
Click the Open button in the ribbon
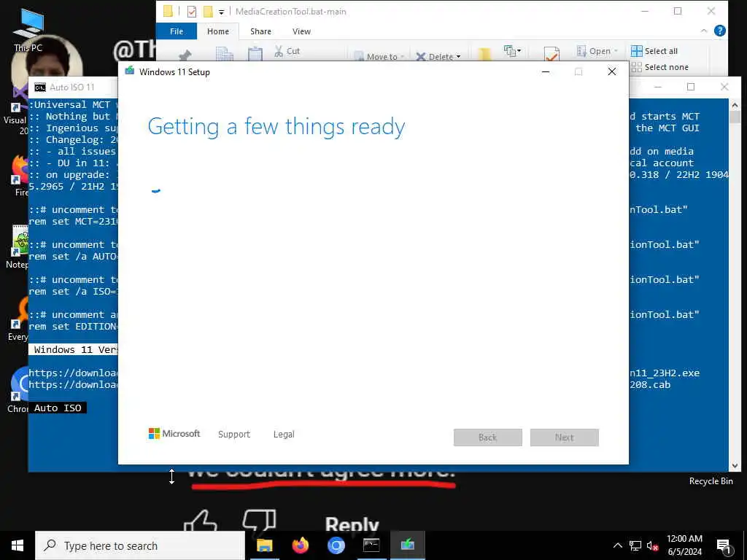tap(597, 51)
